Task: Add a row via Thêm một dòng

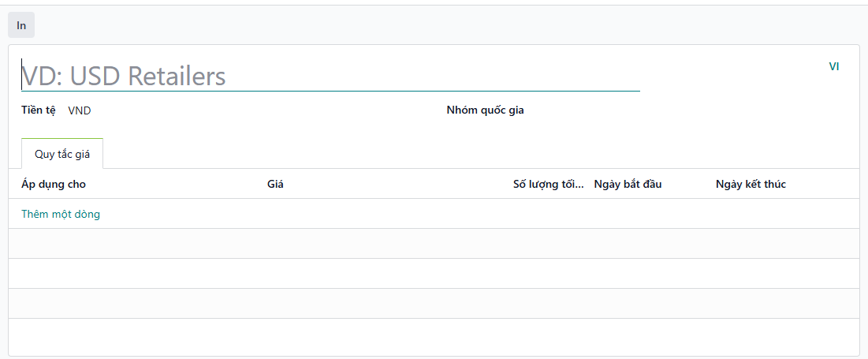Action: click(x=61, y=214)
